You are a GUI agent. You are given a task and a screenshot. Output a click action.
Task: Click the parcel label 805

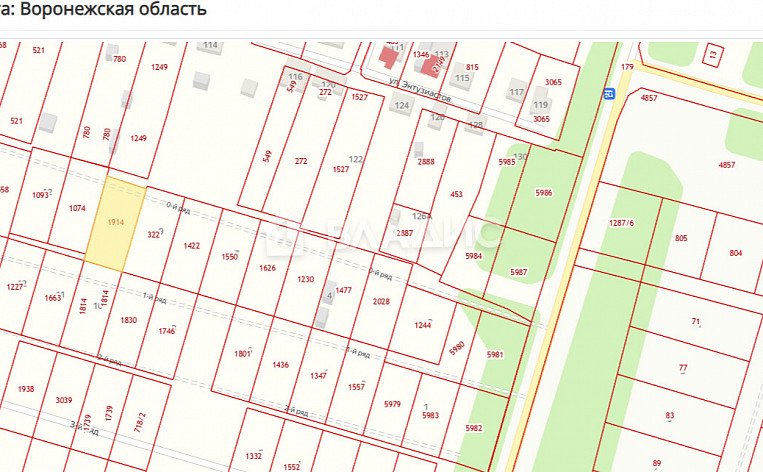pos(681,238)
